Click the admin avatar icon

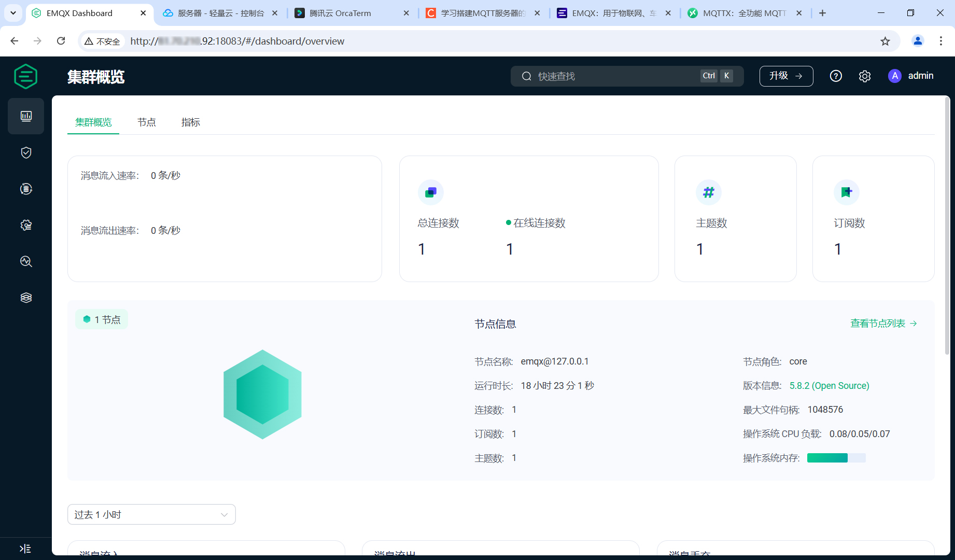coord(895,76)
